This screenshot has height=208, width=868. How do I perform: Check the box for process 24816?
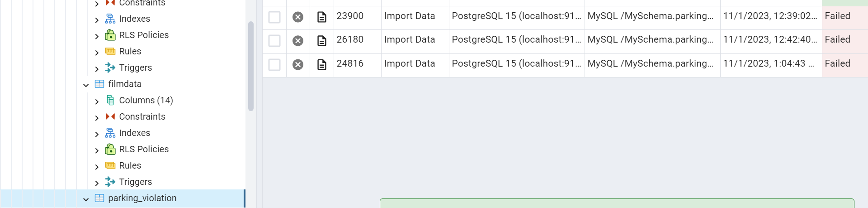point(274,64)
